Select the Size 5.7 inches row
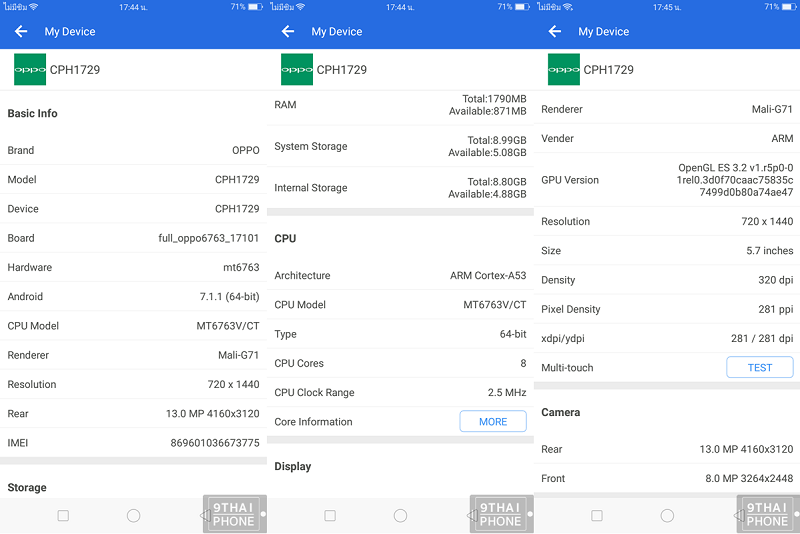Screen dimensions: 800x534 tap(667, 250)
